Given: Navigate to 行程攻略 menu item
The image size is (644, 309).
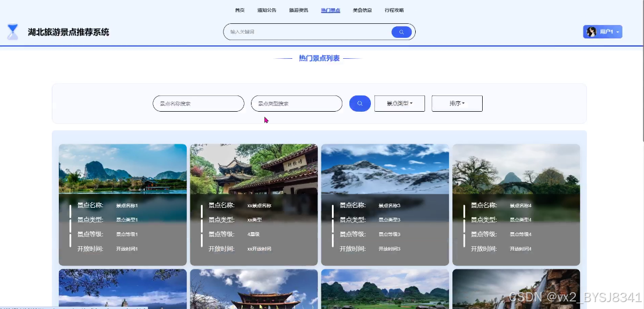Looking at the screenshot, I should [x=394, y=10].
